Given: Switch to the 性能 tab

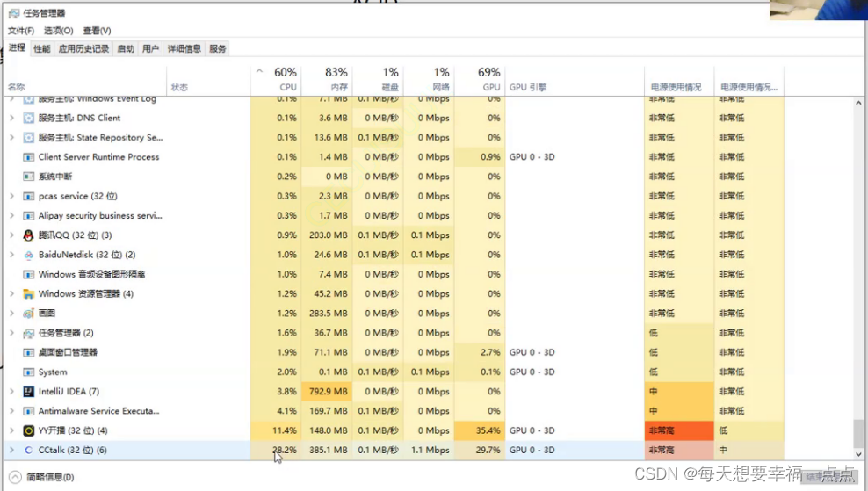Looking at the screenshot, I should click(x=42, y=48).
